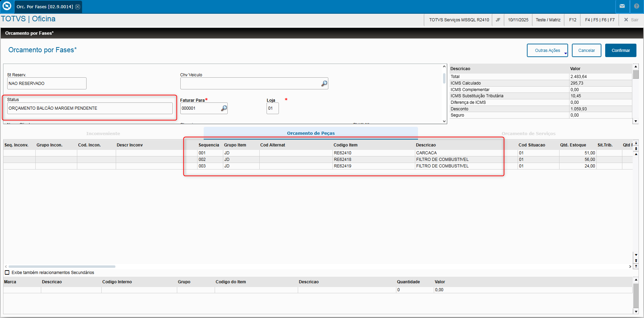The image size is (644, 318).
Task: Click the F4 | F5 | F6 | F7 button
Action: pyautogui.click(x=600, y=20)
